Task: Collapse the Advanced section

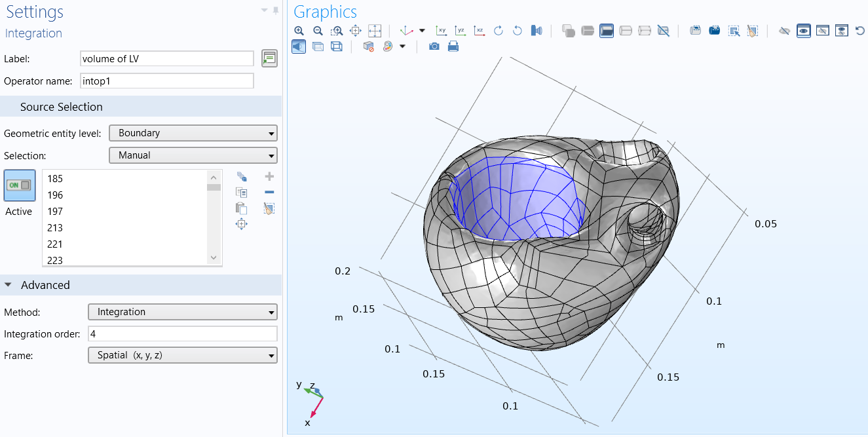Action: tap(9, 285)
